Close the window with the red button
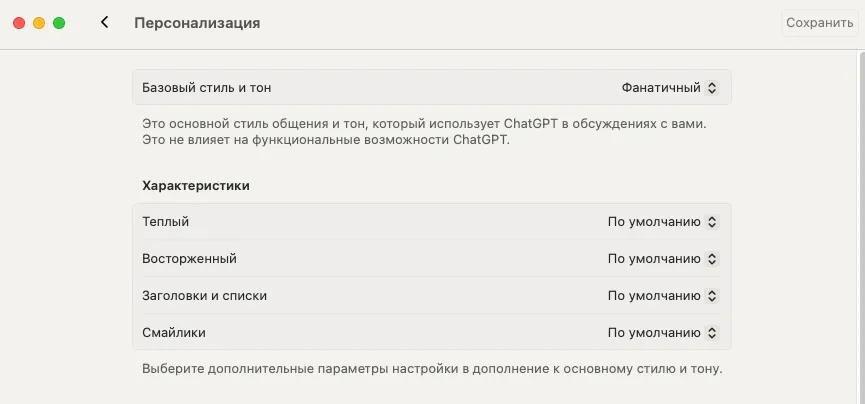 (19, 23)
